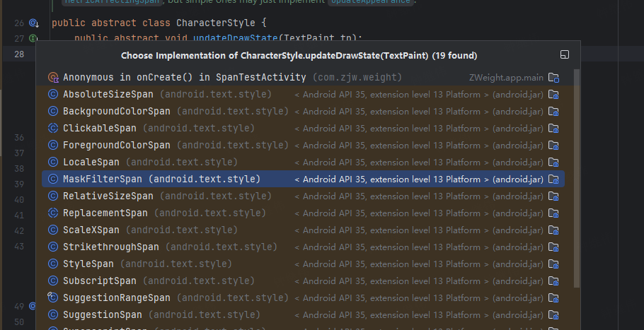This screenshot has height=330, width=644.
Task: Select Anonymous in onCreate() in SpanTestActivity
Action: pyautogui.click(x=303, y=78)
